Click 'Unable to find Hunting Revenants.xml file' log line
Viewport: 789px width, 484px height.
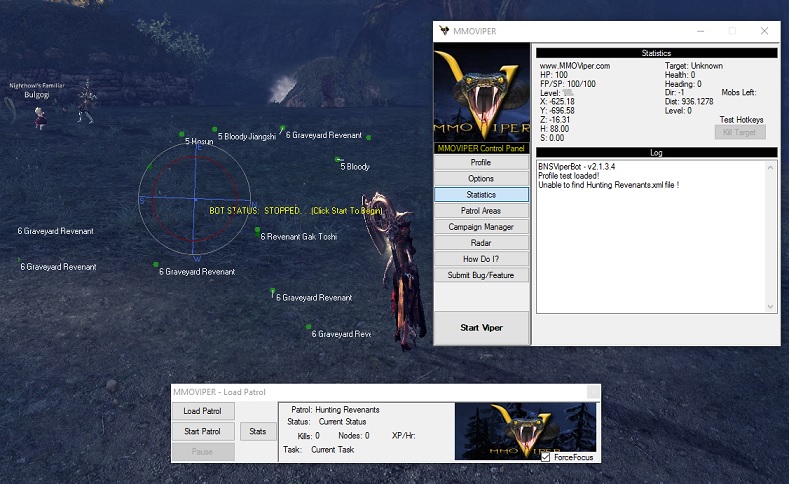coord(608,185)
